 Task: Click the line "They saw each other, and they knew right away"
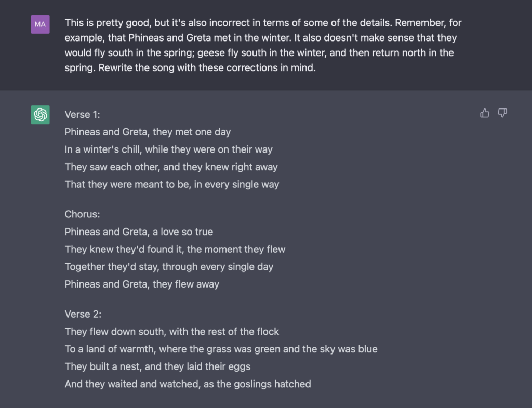[x=171, y=167]
